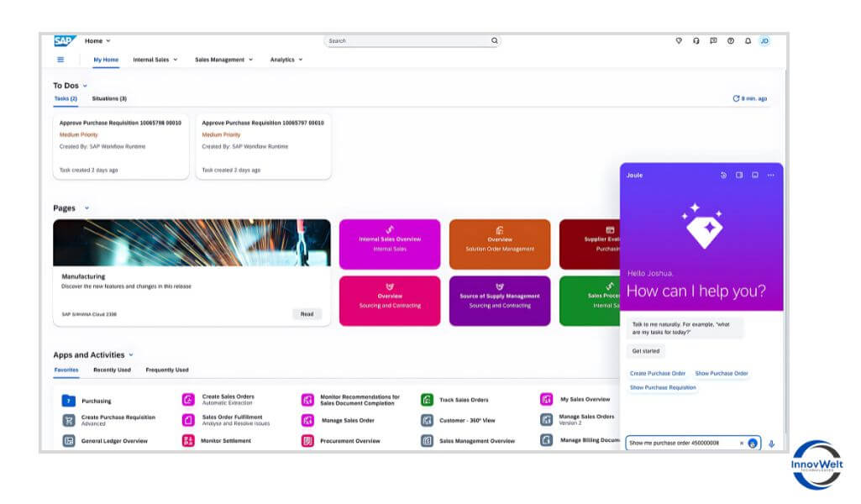Refresh the To Dos list

point(737,98)
